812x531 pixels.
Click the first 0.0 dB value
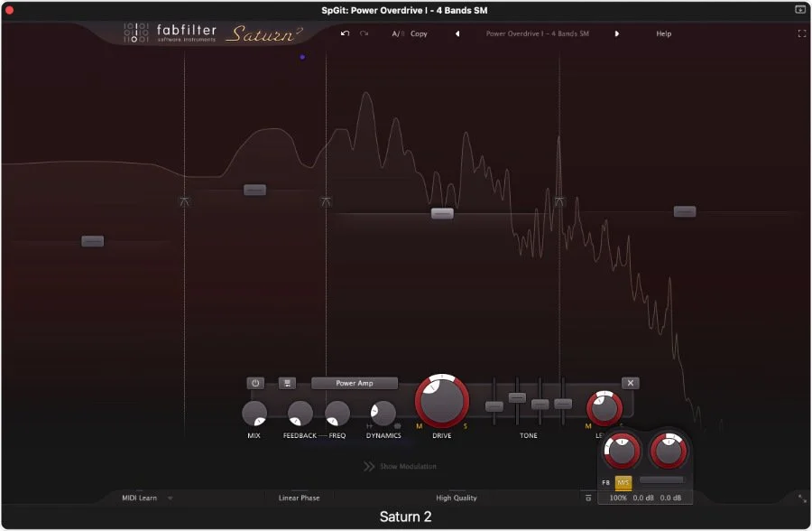click(x=643, y=498)
